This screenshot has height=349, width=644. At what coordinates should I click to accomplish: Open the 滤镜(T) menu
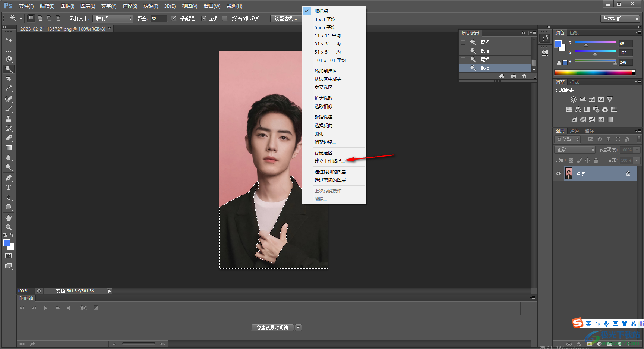[151, 6]
